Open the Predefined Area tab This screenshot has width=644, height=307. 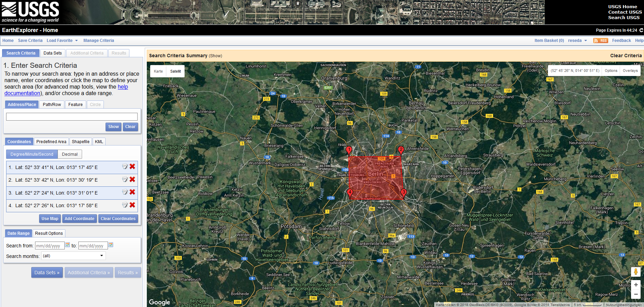coord(51,142)
